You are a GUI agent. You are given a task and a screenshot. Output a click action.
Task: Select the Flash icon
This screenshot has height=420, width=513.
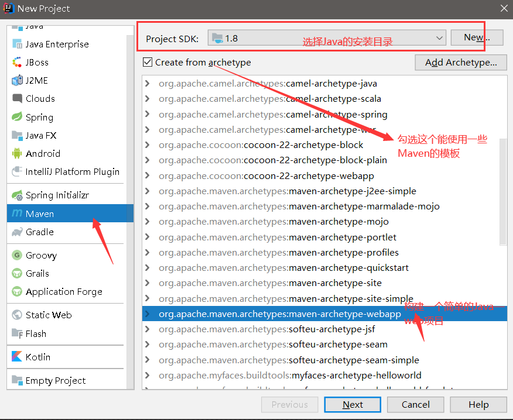pos(17,333)
